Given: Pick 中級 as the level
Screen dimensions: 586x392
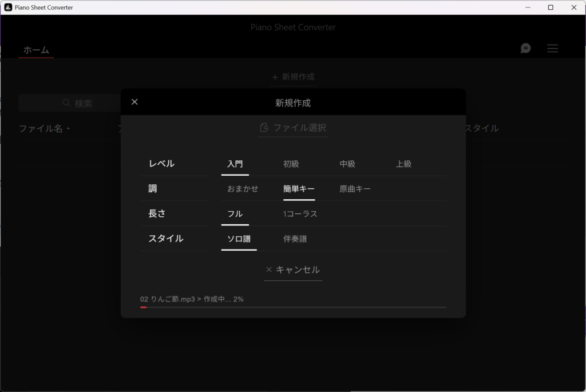Looking at the screenshot, I should click(x=347, y=164).
